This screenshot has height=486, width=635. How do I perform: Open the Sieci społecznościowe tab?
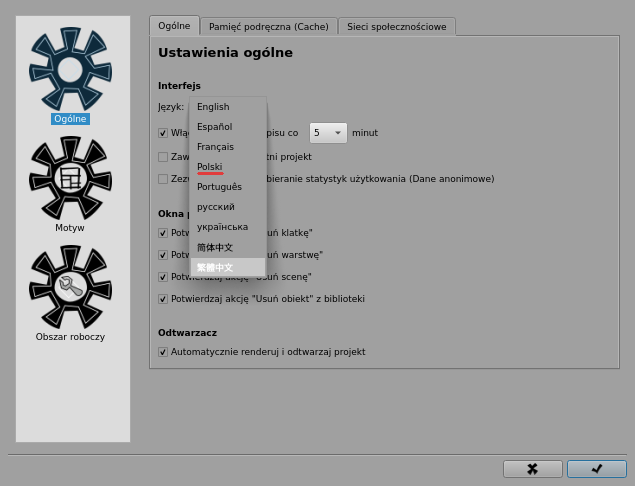coord(397,27)
